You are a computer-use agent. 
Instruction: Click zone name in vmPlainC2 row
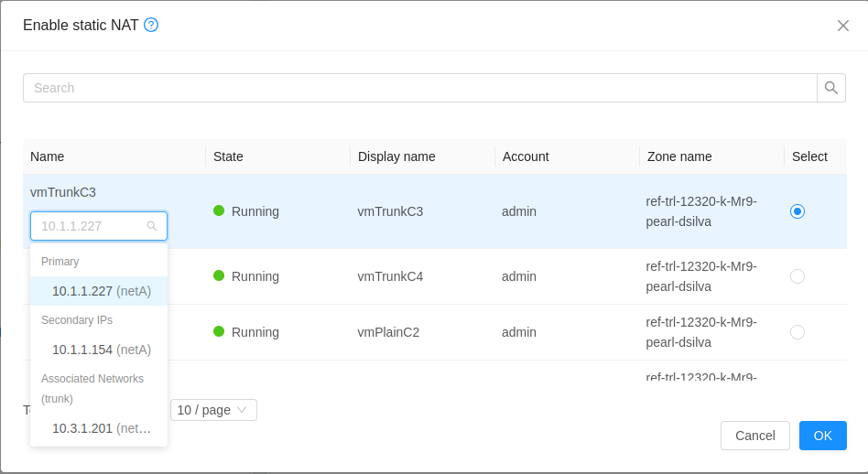(x=700, y=332)
